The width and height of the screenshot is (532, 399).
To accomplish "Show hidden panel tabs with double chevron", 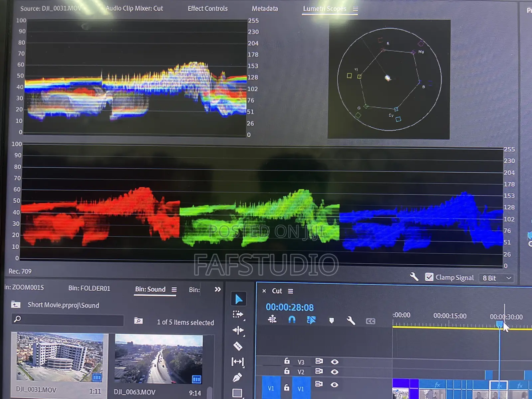I will [x=218, y=289].
